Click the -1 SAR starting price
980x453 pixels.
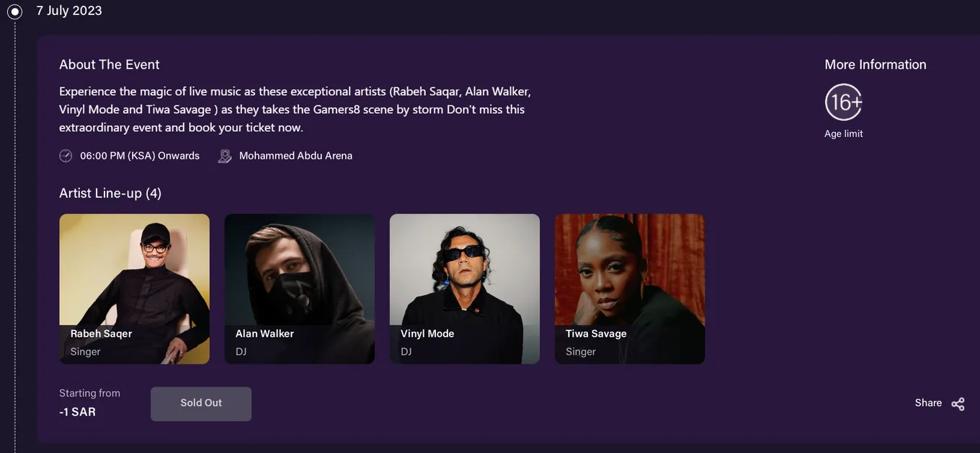point(77,412)
